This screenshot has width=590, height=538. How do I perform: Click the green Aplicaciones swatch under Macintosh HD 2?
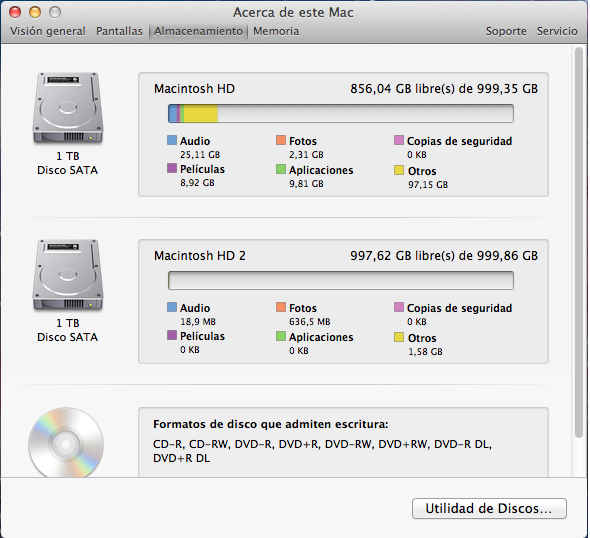coord(281,336)
